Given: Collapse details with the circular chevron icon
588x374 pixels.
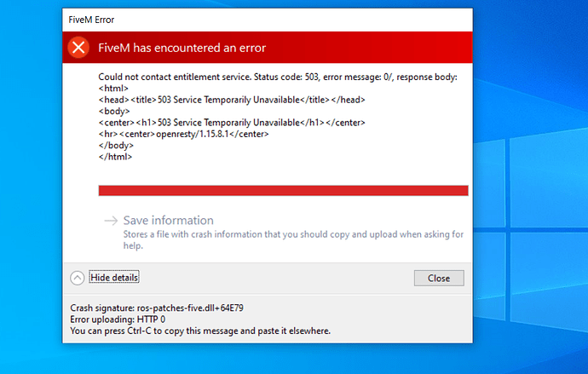Looking at the screenshot, I should click(78, 278).
